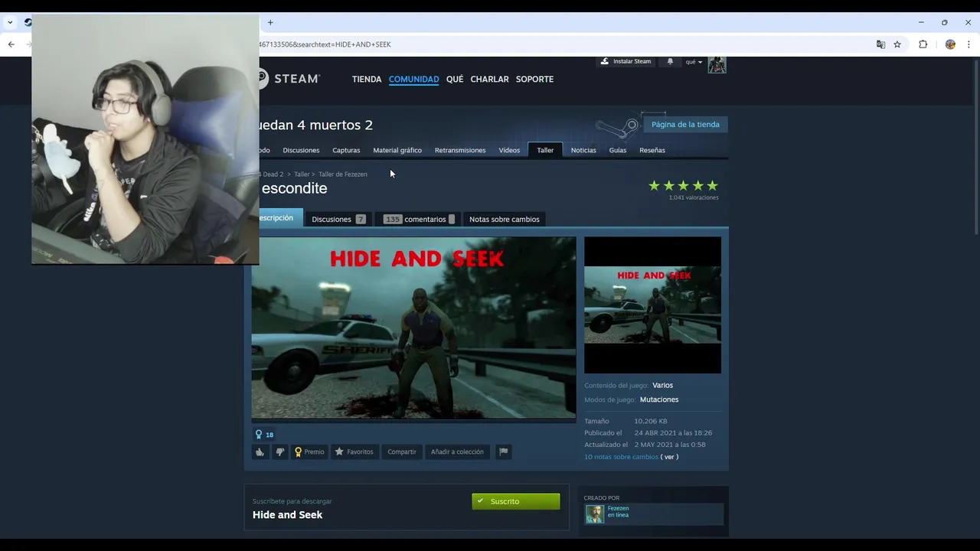
Task: Click Añadir a colección button
Action: click(457, 452)
